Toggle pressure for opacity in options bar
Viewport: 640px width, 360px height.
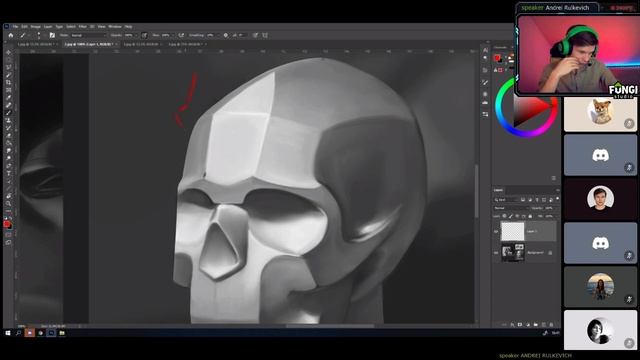click(144, 35)
